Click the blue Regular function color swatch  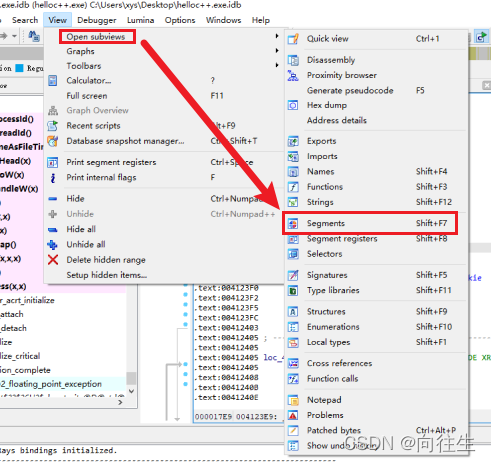coord(19,68)
